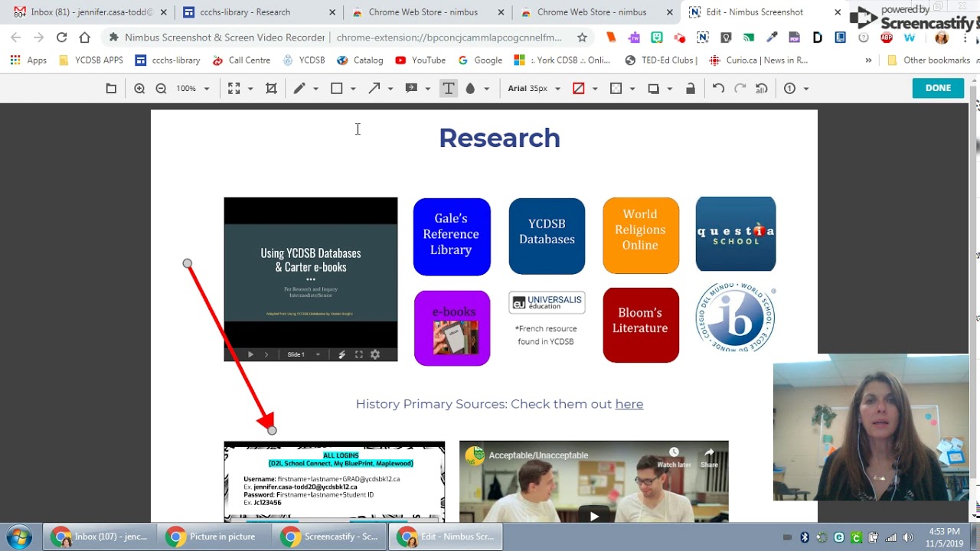
Task: Open folder icon in Nimbus toolbar
Action: click(111, 89)
